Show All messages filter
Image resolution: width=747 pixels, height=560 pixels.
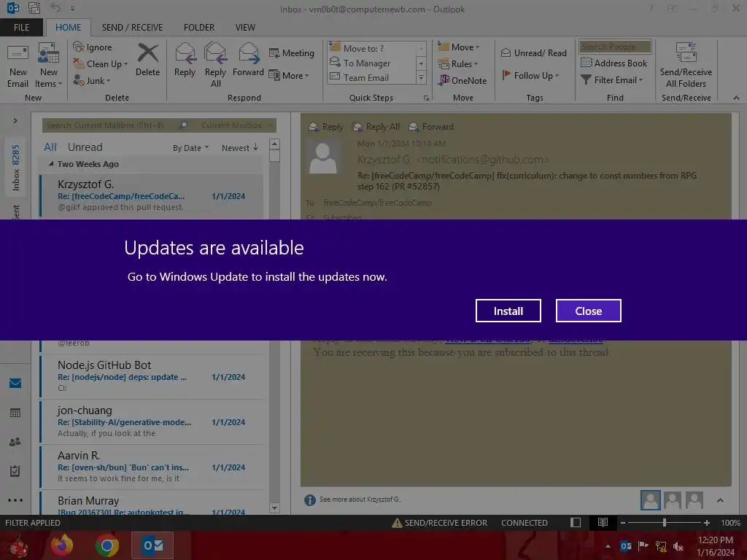[50, 147]
